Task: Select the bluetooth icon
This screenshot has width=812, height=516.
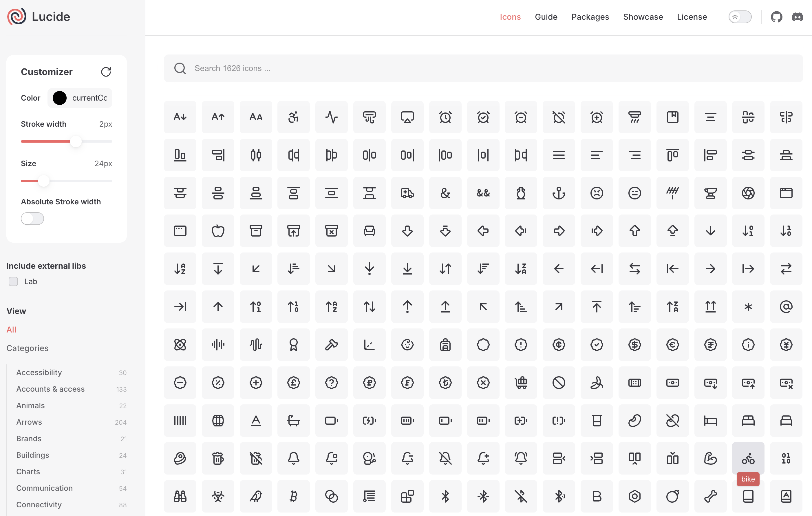Action: click(445, 496)
